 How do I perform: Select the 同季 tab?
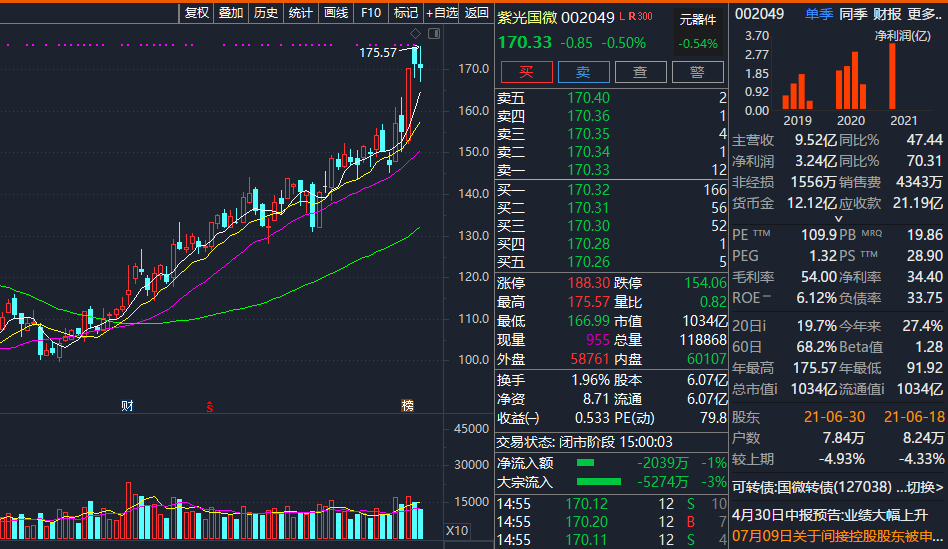coord(852,14)
